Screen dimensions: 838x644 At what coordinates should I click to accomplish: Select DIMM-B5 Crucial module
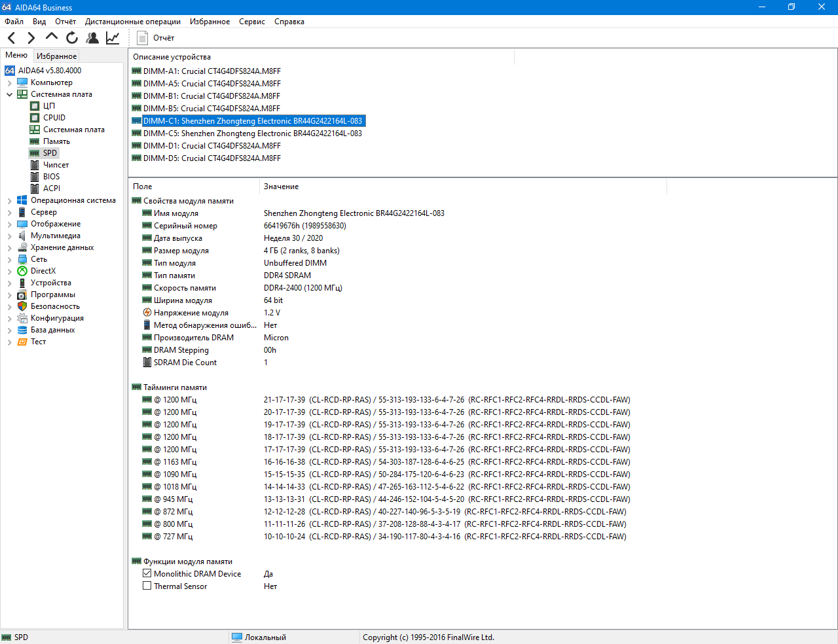coord(212,109)
